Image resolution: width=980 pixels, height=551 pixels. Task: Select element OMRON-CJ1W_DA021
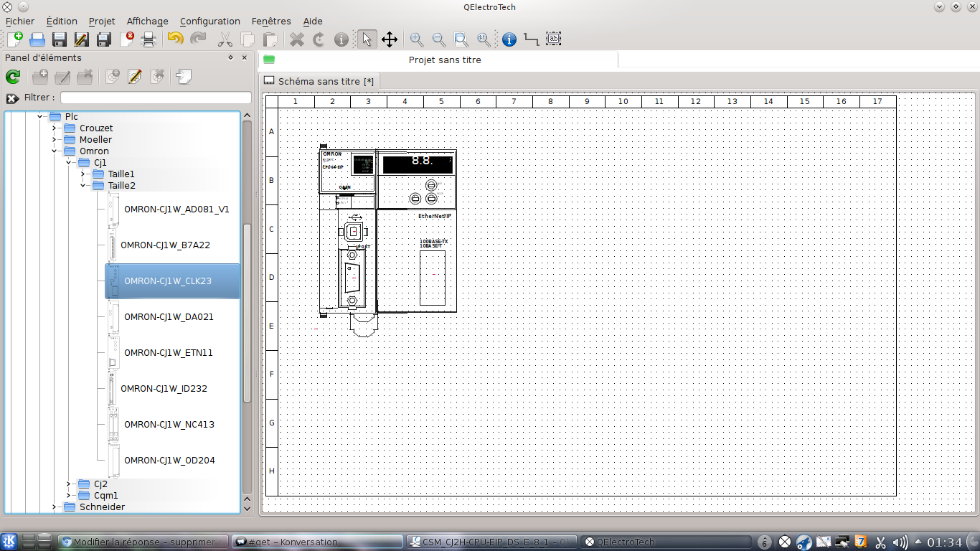pyautogui.click(x=169, y=316)
